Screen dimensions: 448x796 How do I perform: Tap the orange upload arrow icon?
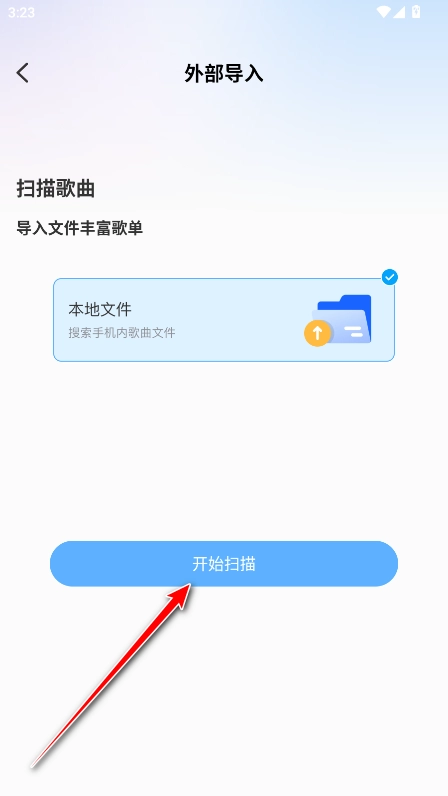[317, 334]
